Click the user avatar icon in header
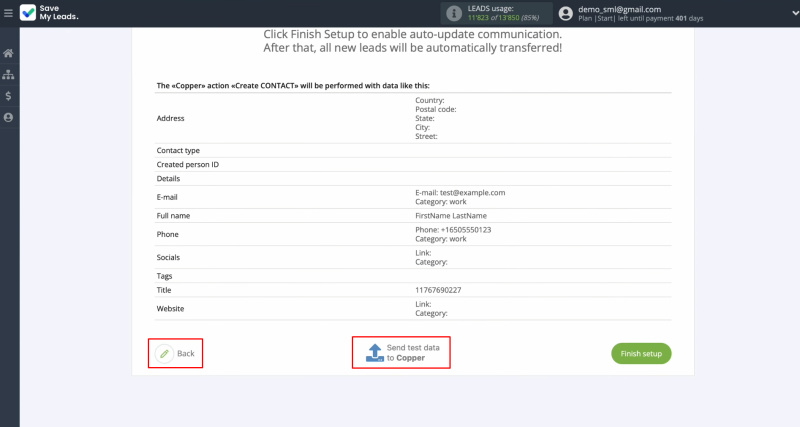800x427 pixels. pyautogui.click(x=567, y=13)
